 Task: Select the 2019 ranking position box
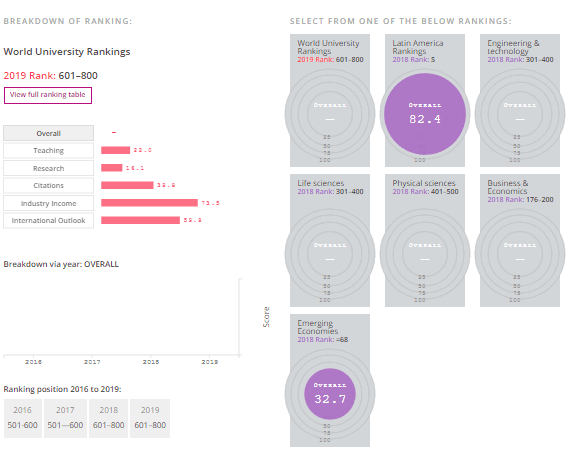coord(150,418)
